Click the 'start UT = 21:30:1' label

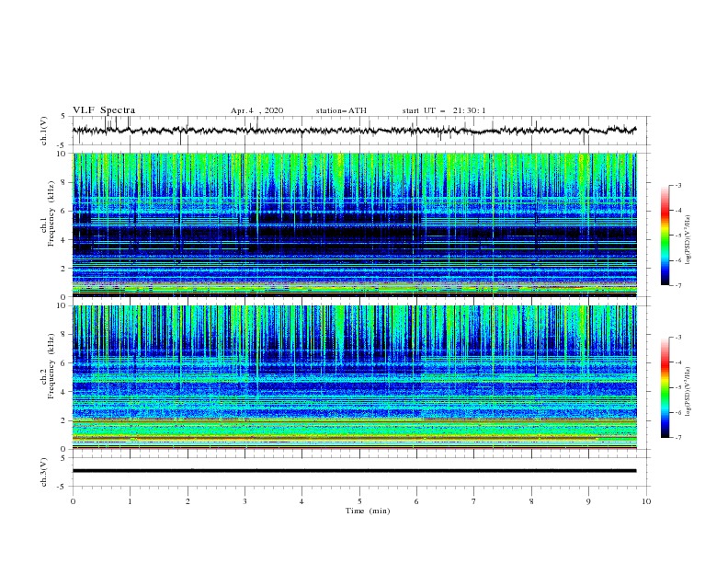coord(444,110)
